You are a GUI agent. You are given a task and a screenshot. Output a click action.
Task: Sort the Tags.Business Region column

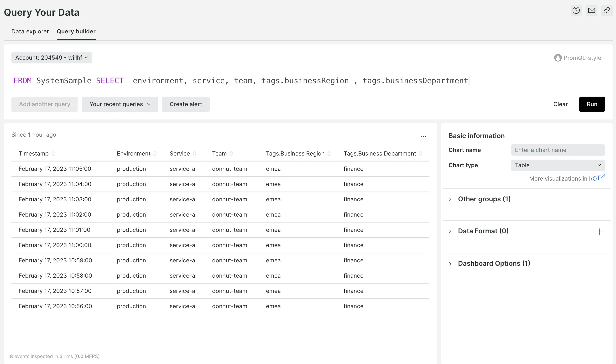(329, 154)
